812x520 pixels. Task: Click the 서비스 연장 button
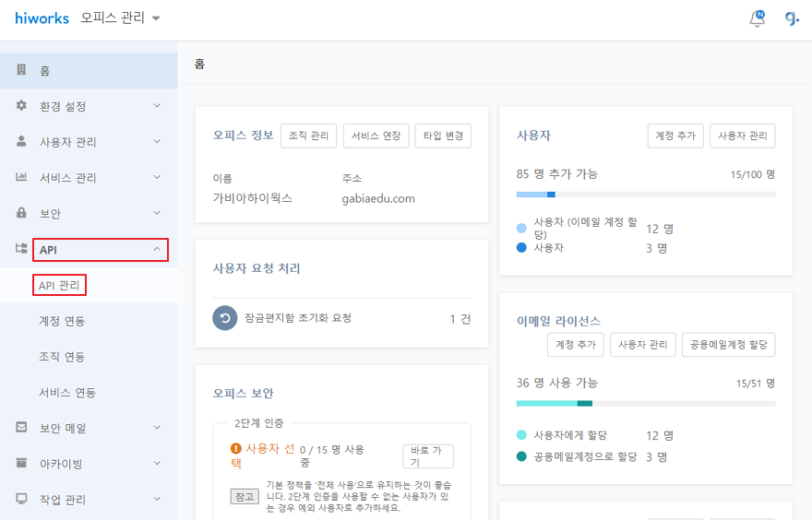point(376,136)
